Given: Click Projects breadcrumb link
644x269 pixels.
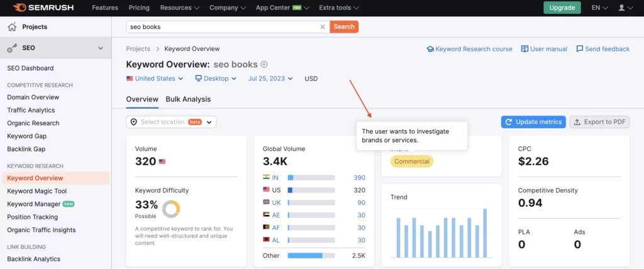Looking at the screenshot, I should point(138,49).
